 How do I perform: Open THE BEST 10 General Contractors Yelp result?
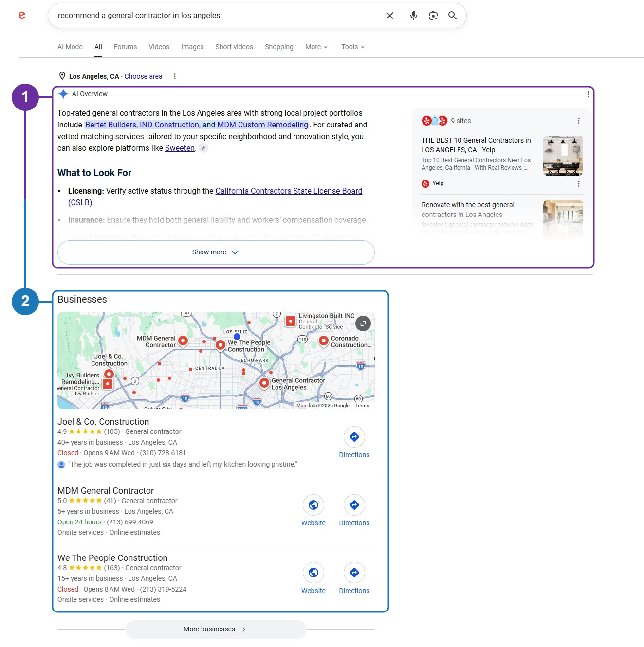(x=476, y=145)
